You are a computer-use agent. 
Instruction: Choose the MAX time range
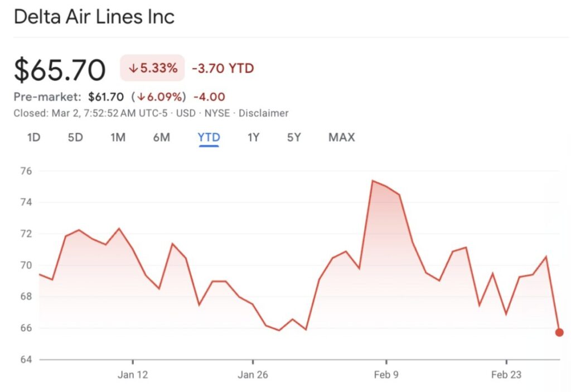tap(341, 137)
